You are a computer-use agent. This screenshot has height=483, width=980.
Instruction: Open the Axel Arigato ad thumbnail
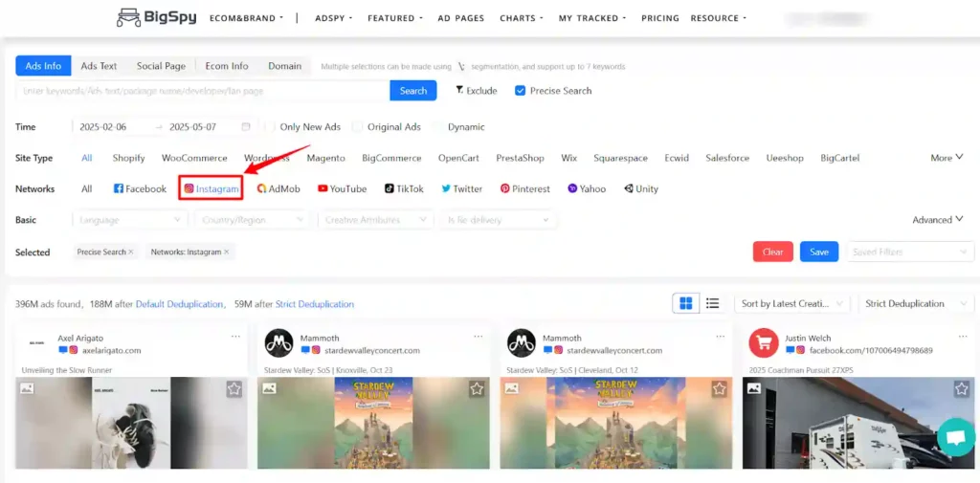131,423
